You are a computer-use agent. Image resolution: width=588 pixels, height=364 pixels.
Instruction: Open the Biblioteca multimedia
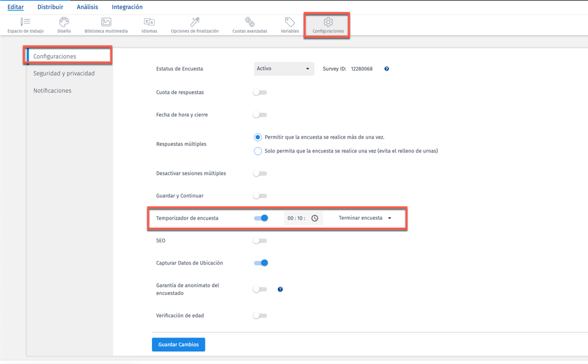pos(105,24)
